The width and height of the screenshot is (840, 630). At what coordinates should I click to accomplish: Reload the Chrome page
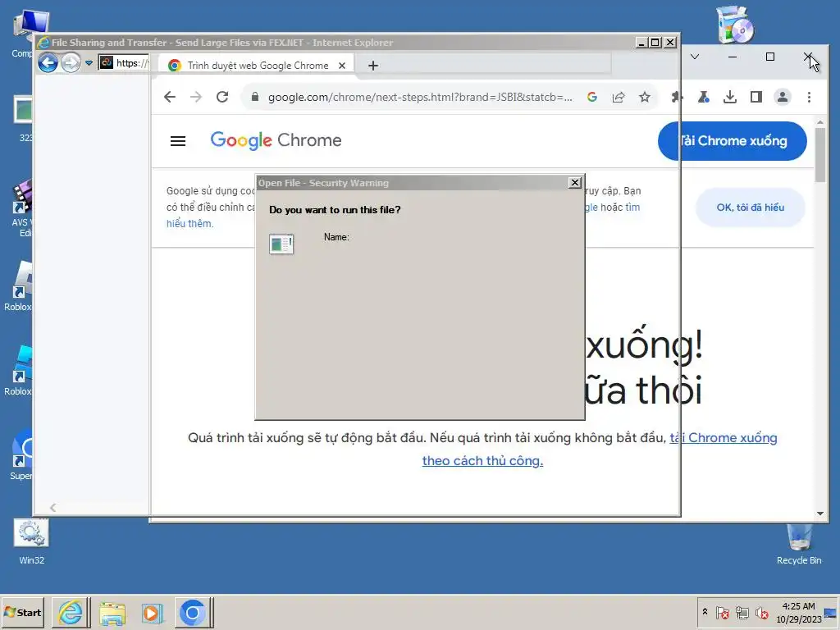(x=222, y=97)
